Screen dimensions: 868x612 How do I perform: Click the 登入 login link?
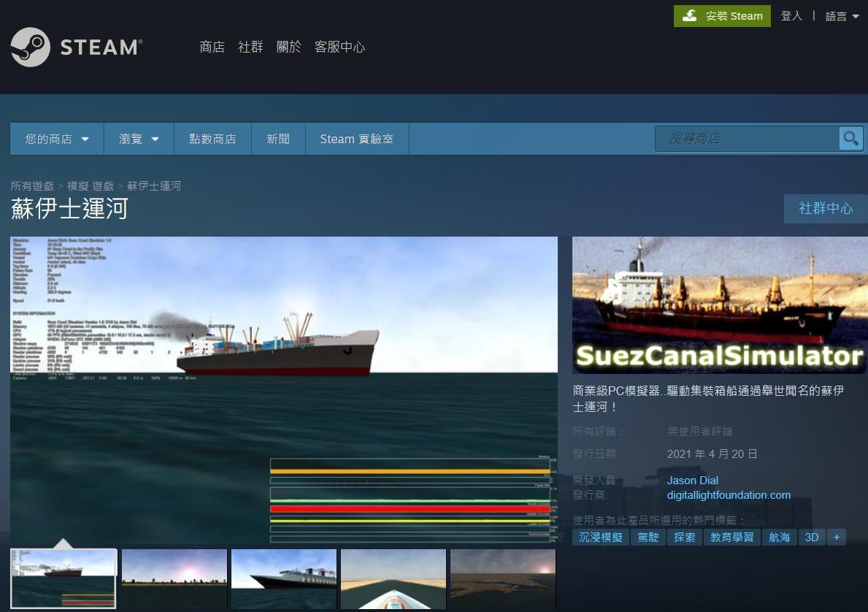pyautogui.click(x=791, y=16)
